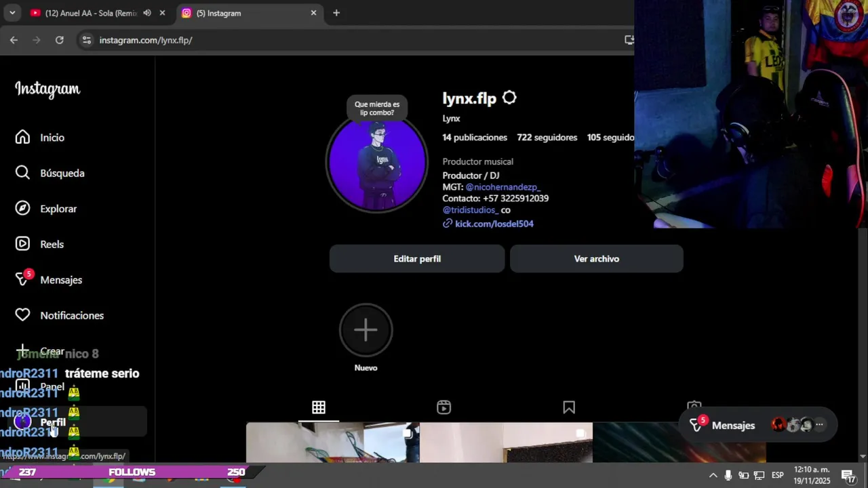Click the Instagram logo in sidebar
This screenshot has height=488, width=868.
click(x=47, y=89)
